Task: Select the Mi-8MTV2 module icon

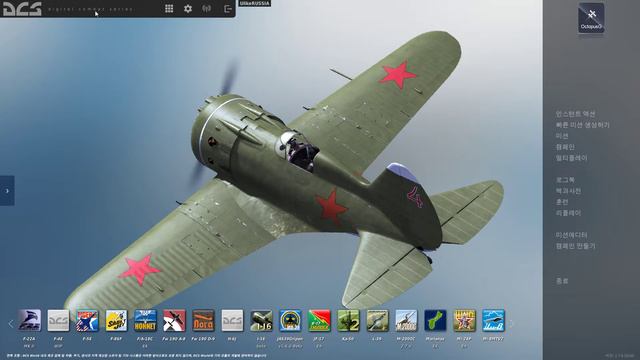Action: point(493,320)
